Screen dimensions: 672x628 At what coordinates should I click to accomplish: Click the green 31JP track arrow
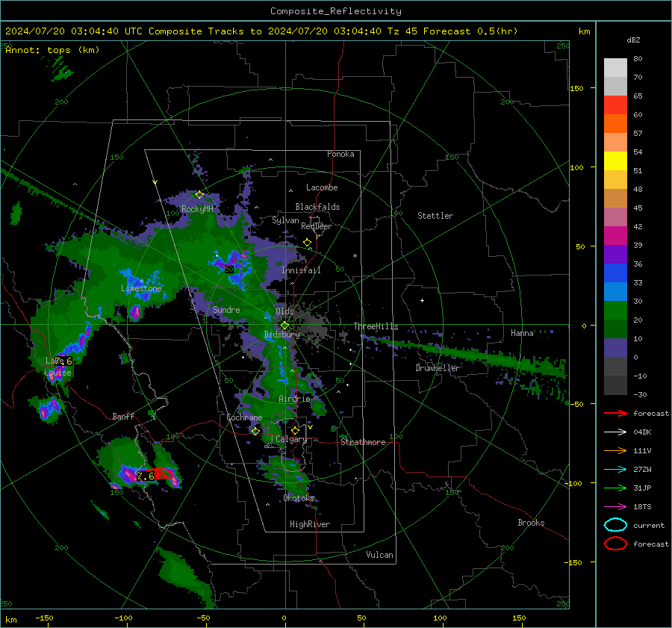coord(615,488)
